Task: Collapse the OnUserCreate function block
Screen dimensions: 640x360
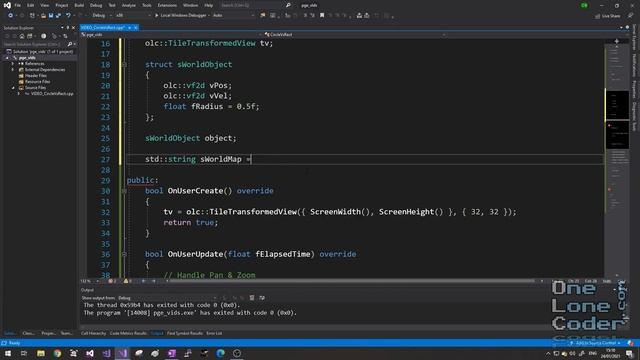Action: tap(124, 191)
